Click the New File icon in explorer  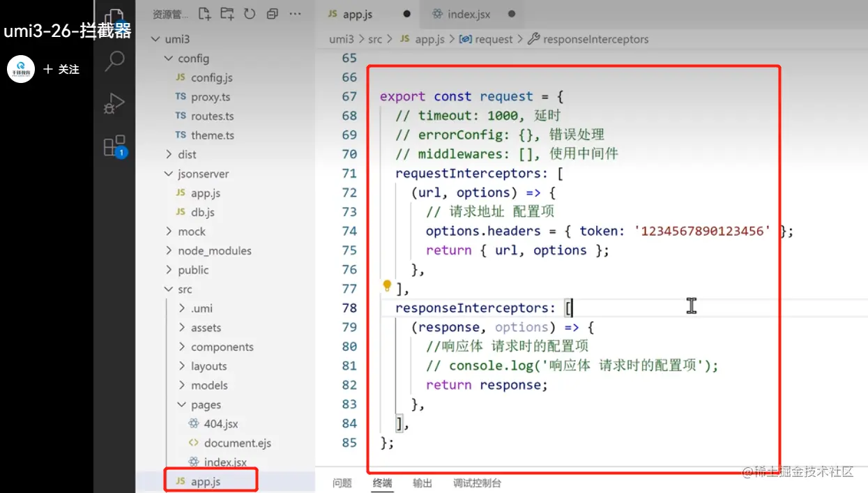pyautogui.click(x=204, y=13)
